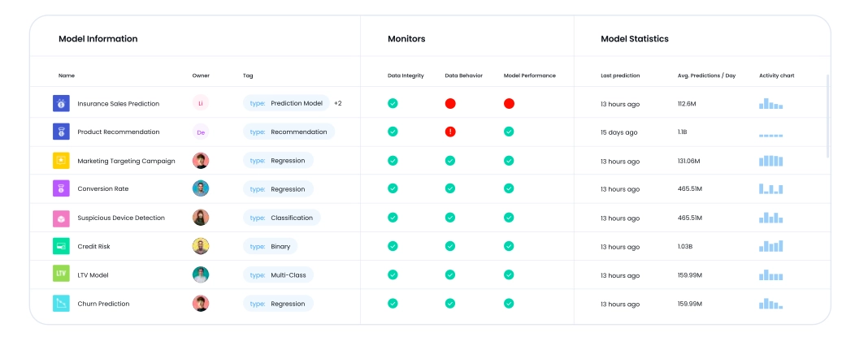Click owner photo for Suspicious Device Detection
868x350 pixels.
201,218
